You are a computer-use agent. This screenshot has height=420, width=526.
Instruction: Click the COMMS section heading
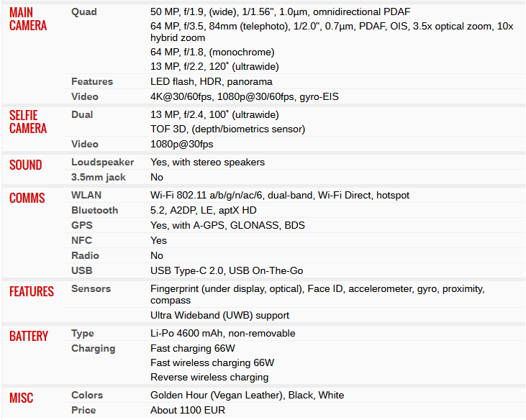coord(27,198)
